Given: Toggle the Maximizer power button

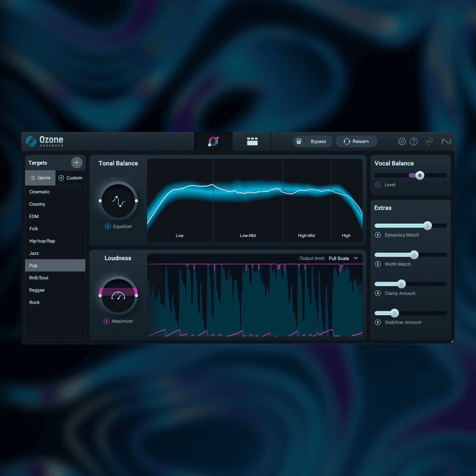Looking at the screenshot, I should [x=107, y=321].
